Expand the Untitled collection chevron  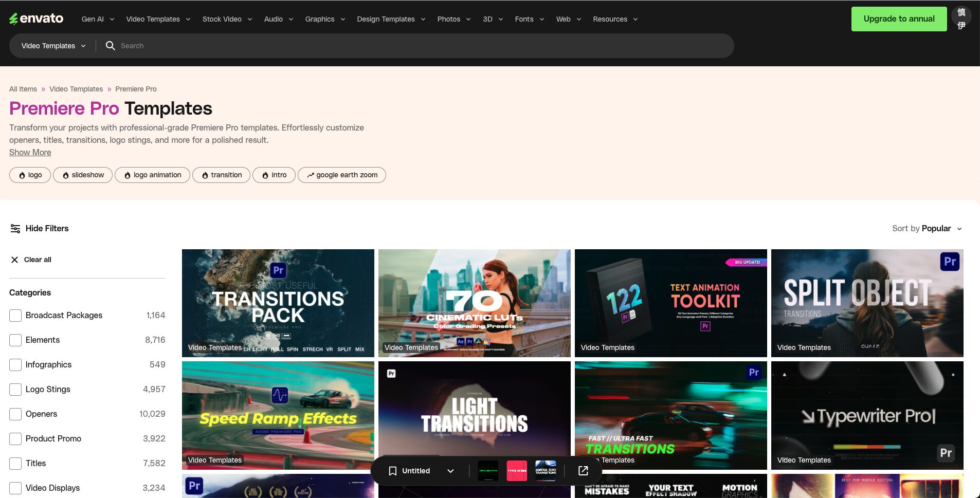point(450,471)
